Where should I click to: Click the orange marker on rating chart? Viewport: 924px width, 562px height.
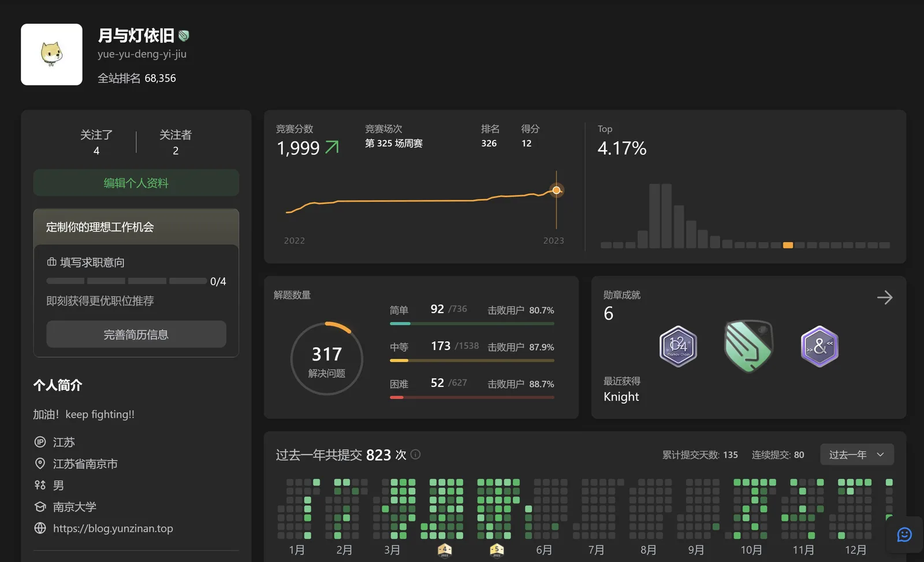556,190
